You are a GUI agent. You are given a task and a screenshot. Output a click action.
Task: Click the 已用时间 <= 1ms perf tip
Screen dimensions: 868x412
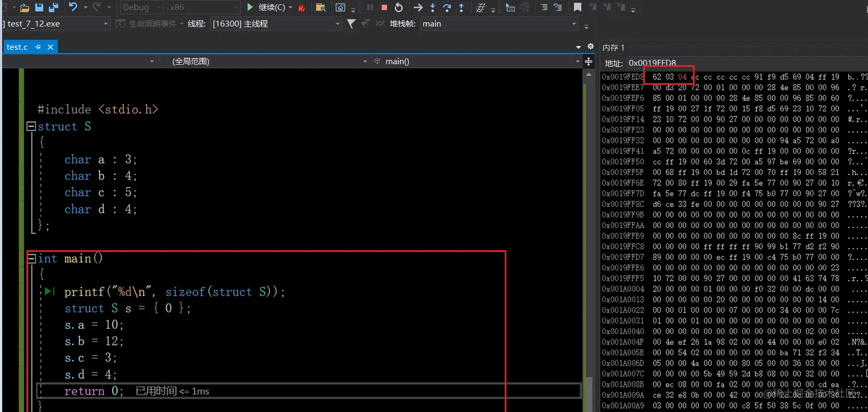click(172, 391)
